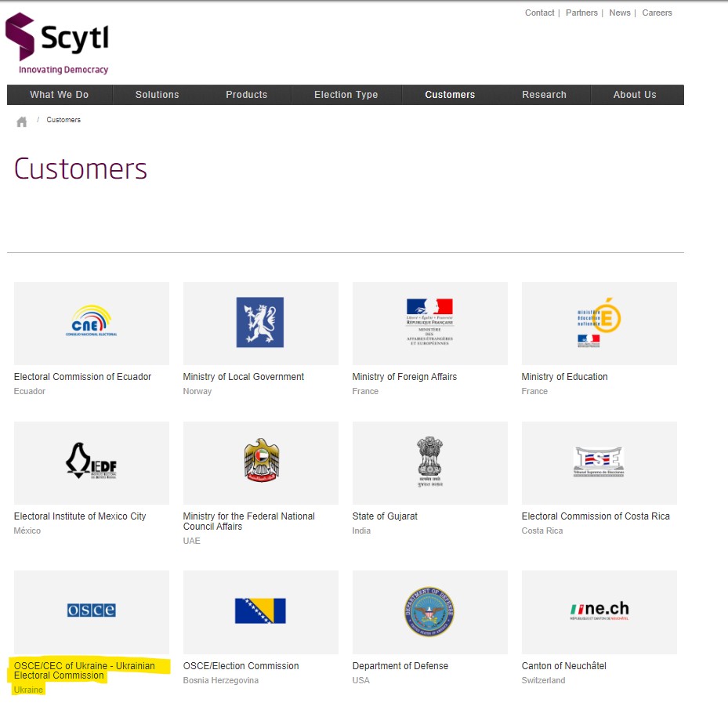Click the Innovating Democracy tagline
This screenshot has width=728, height=717.
[x=63, y=70]
